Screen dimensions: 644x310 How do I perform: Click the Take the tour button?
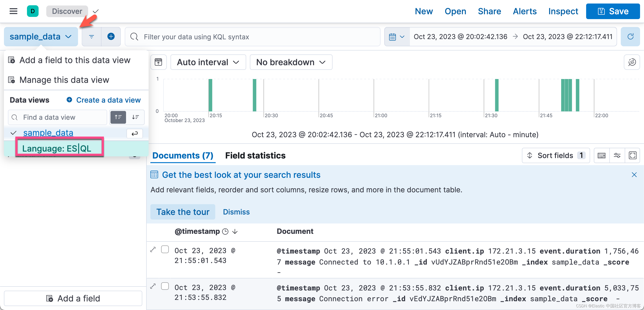[x=183, y=212]
